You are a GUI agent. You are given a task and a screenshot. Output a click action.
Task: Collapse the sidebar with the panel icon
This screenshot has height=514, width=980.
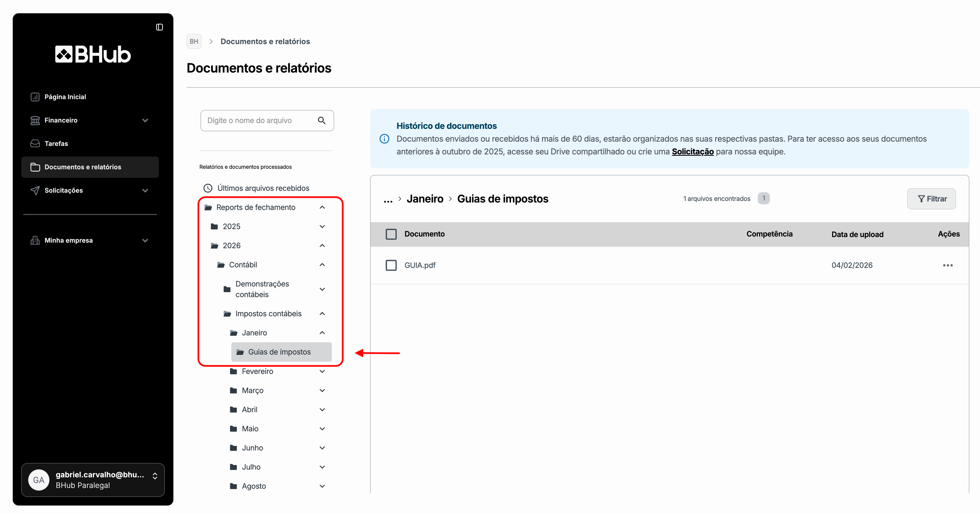160,27
